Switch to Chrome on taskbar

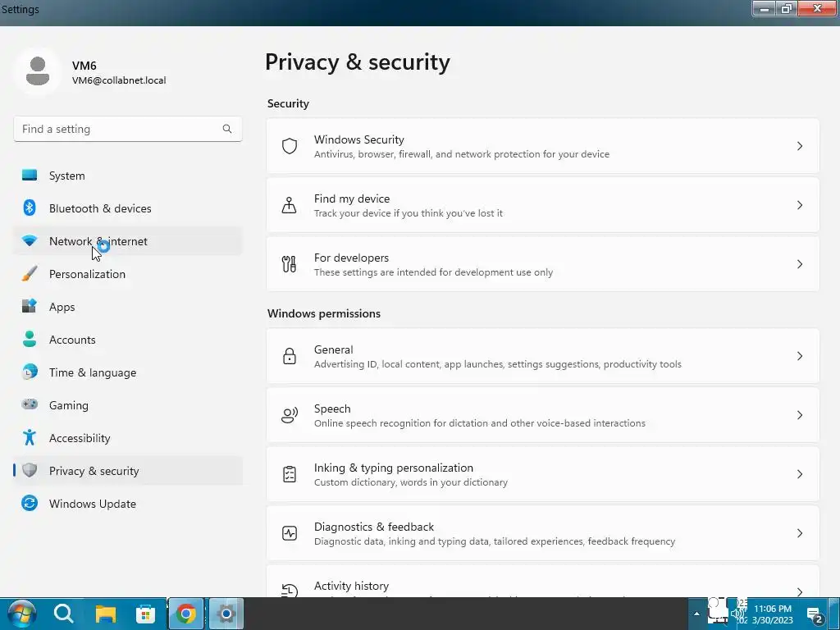click(186, 614)
